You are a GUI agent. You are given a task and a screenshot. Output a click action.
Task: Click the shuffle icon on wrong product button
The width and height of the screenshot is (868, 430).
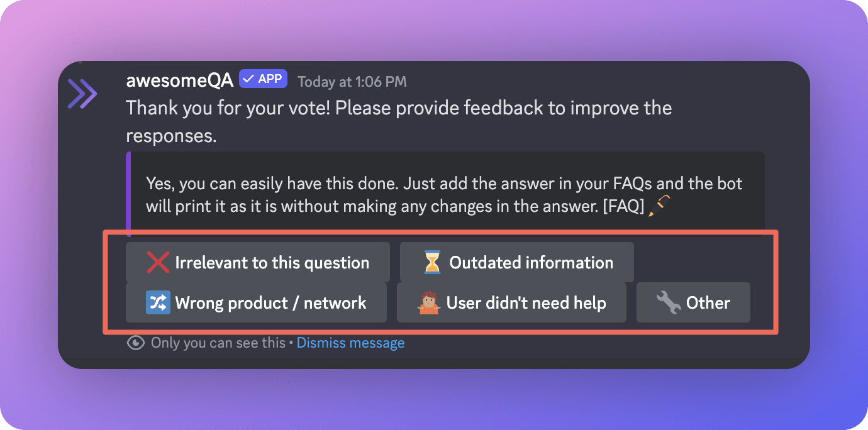click(159, 302)
